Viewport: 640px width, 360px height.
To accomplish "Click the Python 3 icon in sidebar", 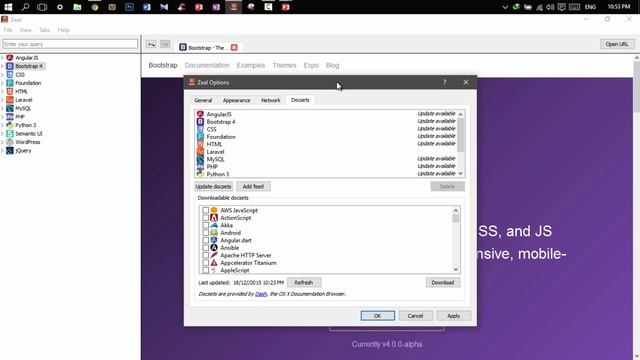I will tap(10, 125).
